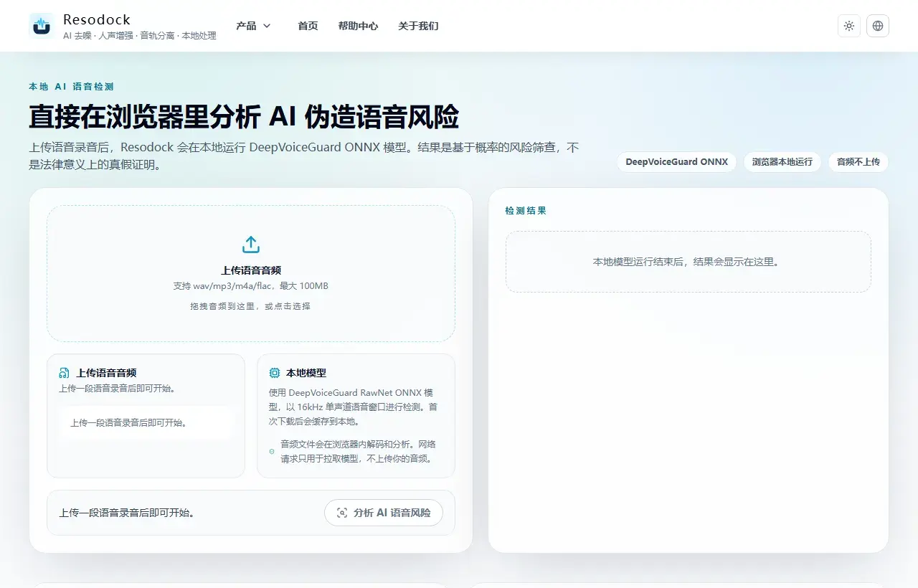The height and width of the screenshot is (588, 918).
Task: Click the Resodock logo icon
Action: (x=42, y=26)
